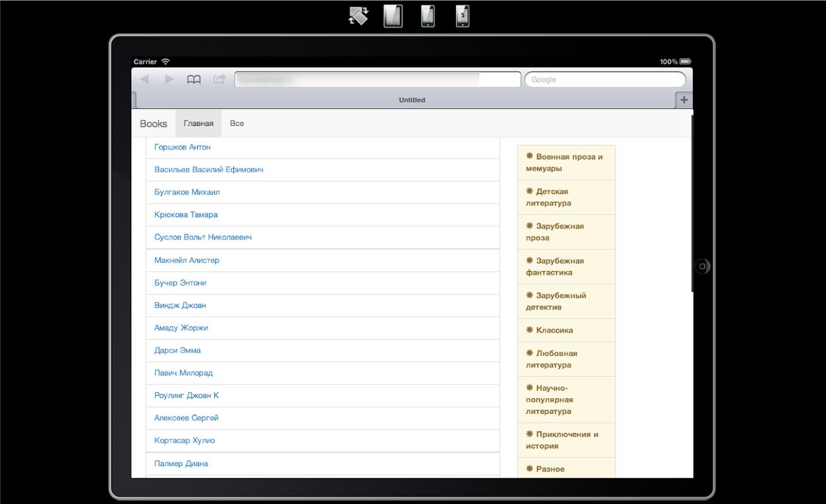Open the Главная nav tab
This screenshot has height=504, width=826.
pos(199,123)
